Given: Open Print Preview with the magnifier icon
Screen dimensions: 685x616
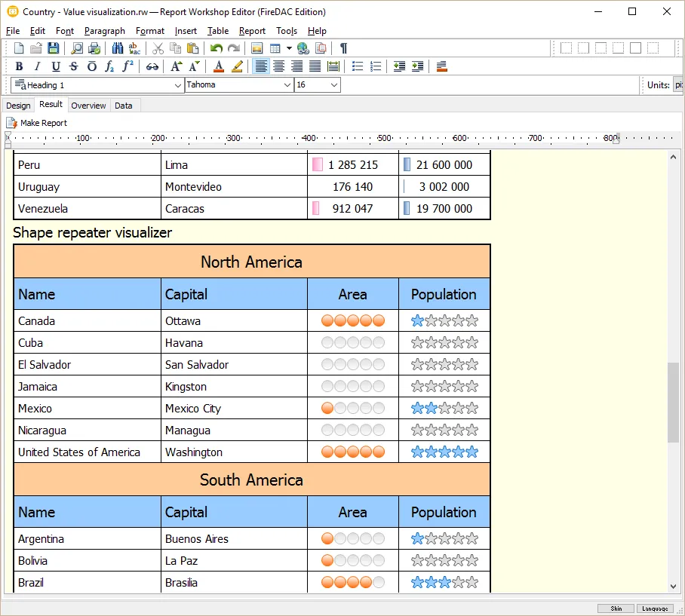Looking at the screenshot, I should [x=76, y=48].
